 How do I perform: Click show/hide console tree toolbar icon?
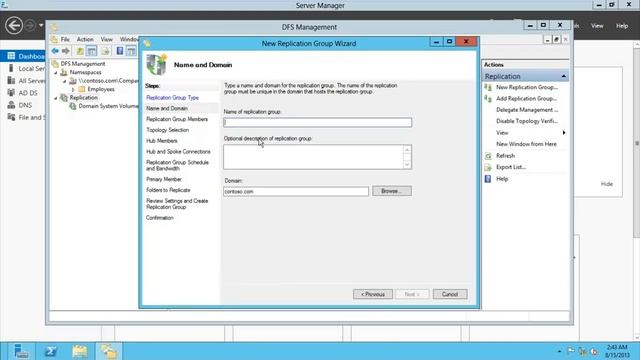click(92, 51)
